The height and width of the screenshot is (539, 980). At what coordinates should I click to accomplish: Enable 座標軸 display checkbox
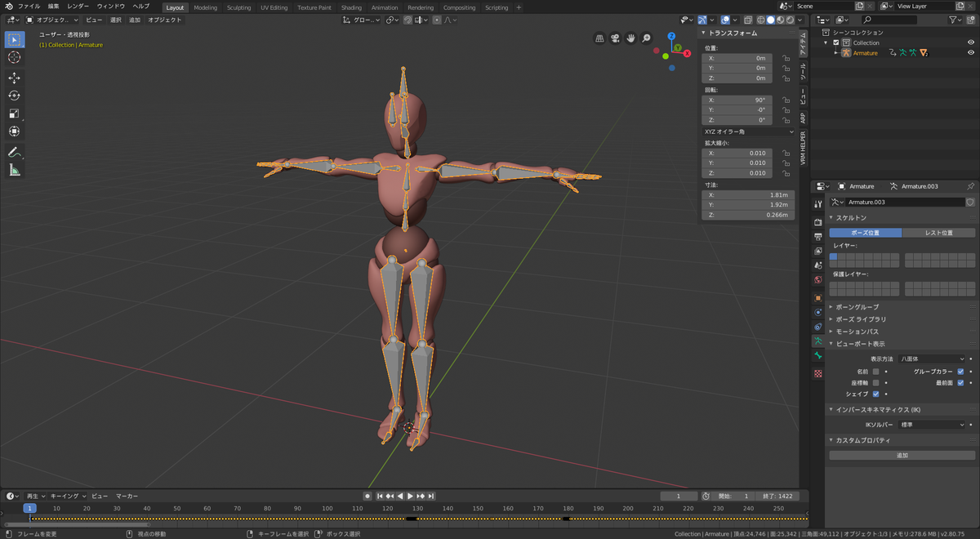875,382
